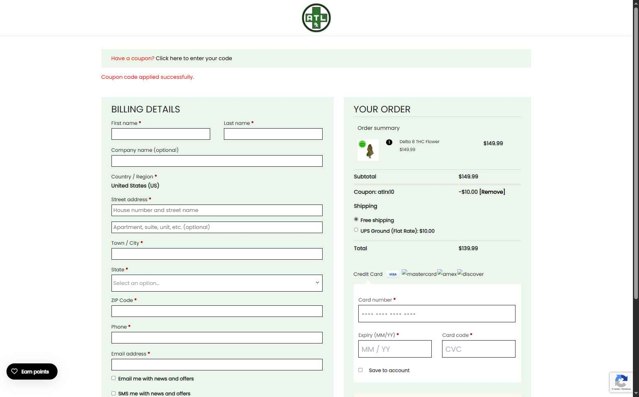Click the amex image placeholder
The image size is (639, 397).
pos(447,274)
